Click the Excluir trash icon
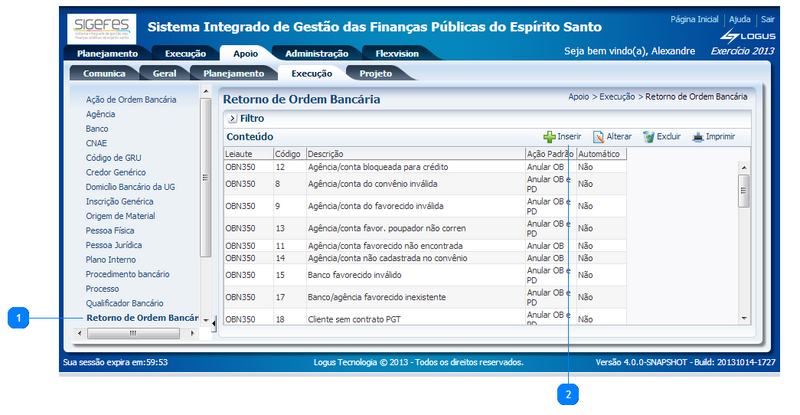 649,137
